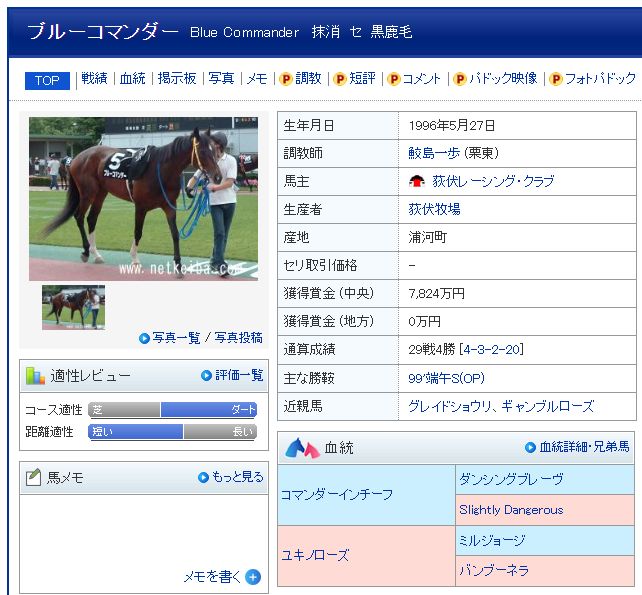Click the コース適性 bar
Image resolution: width=642 pixels, height=595 pixels.
pyautogui.click(x=172, y=409)
